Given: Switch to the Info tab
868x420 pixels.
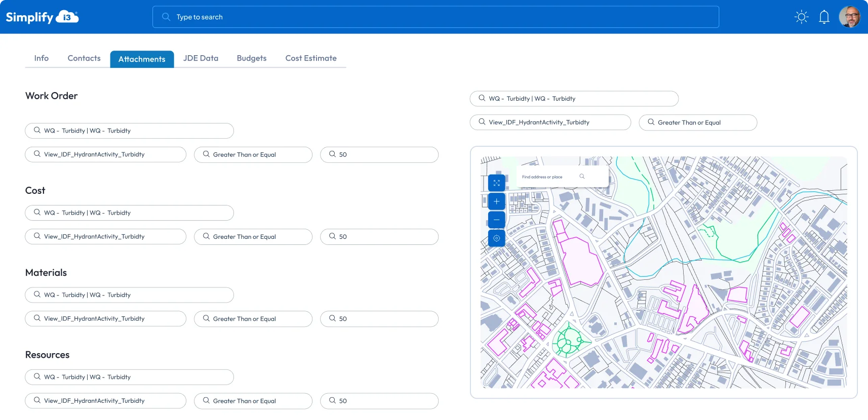Looking at the screenshot, I should tap(42, 58).
